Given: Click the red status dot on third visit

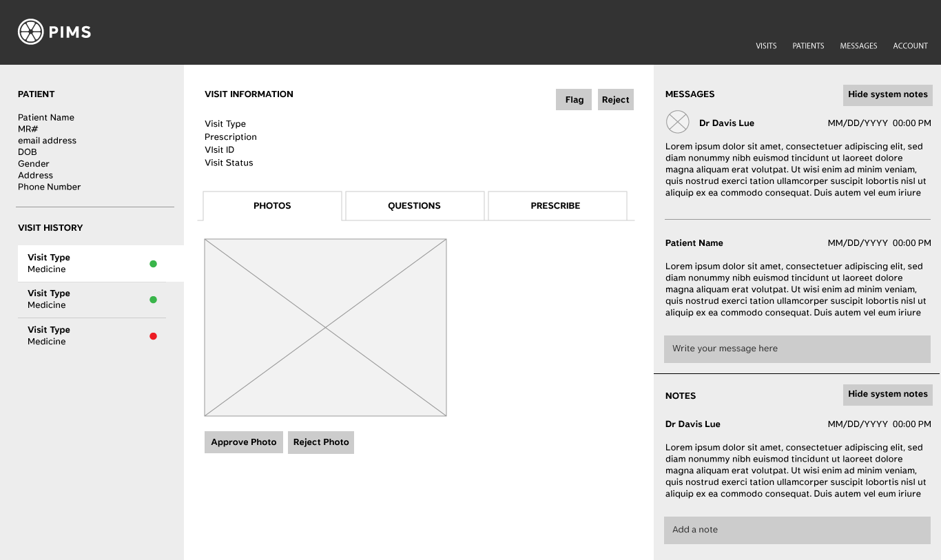Looking at the screenshot, I should click(x=153, y=336).
